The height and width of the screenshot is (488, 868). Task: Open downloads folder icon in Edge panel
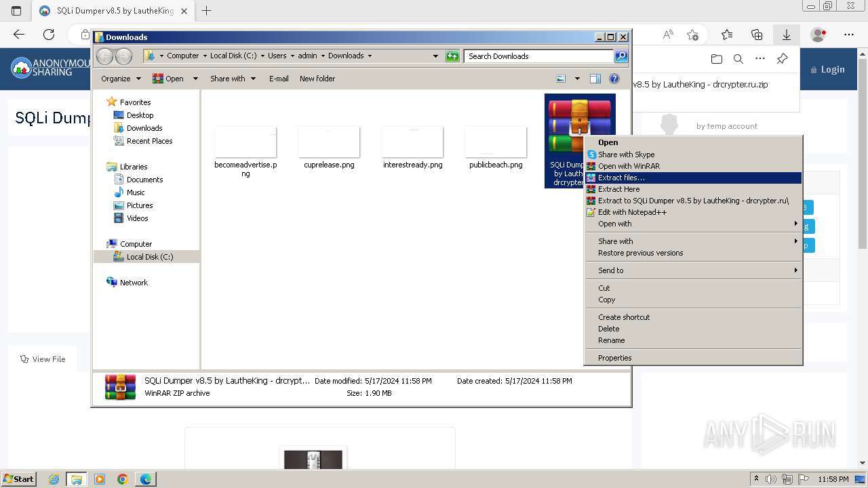click(717, 59)
